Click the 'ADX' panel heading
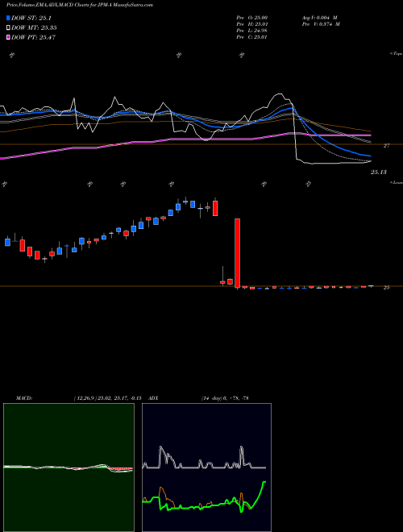 (154, 397)
